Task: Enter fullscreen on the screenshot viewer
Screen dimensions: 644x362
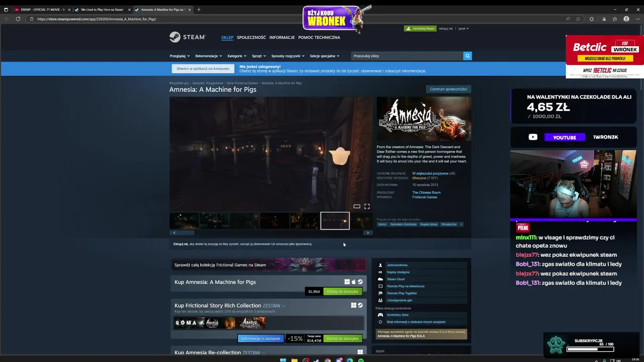Action: (x=367, y=206)
